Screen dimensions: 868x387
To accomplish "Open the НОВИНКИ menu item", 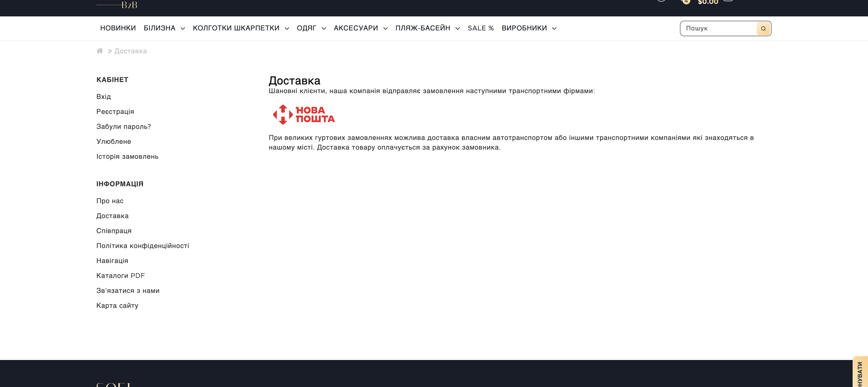I will (118, 28).
